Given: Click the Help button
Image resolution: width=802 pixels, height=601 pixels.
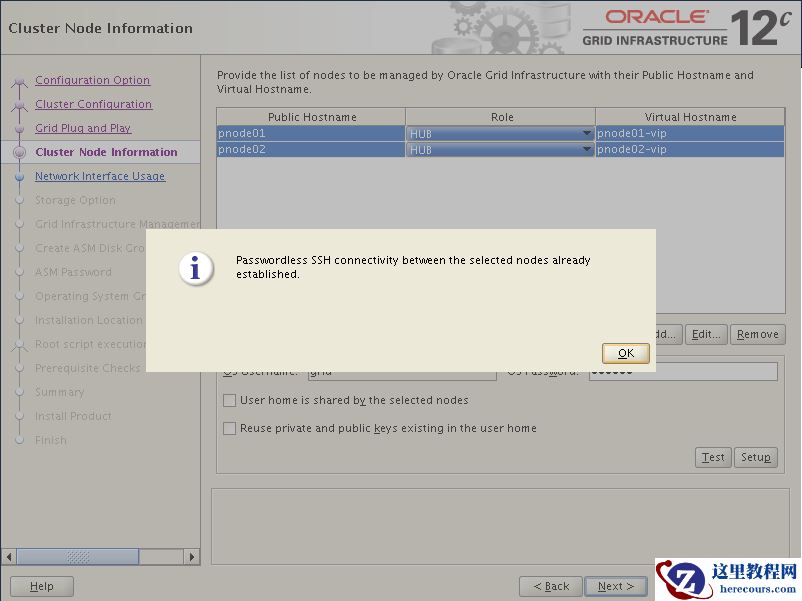Looking at the screenshot, I should 41,586.
